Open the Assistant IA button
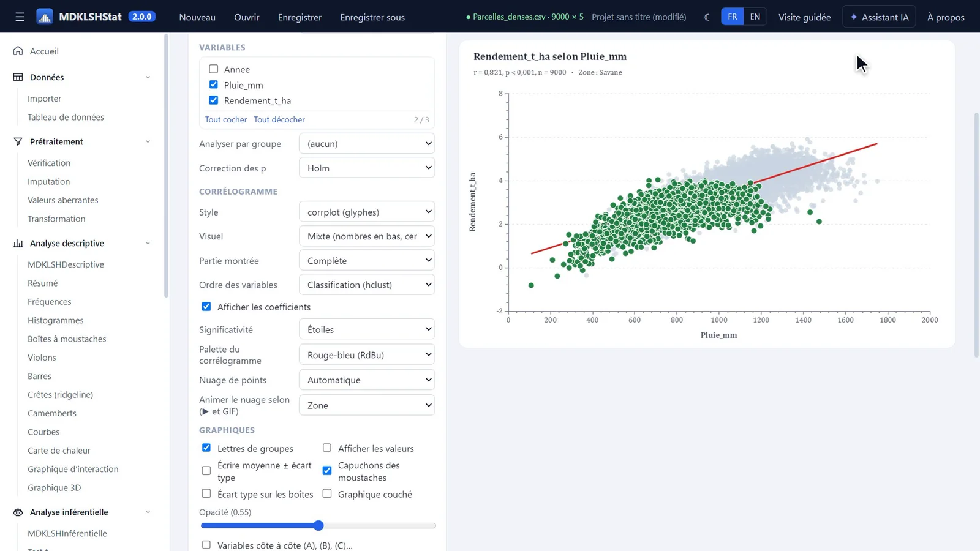This screenshot has height=551, width=980. (x=879, y=17)
